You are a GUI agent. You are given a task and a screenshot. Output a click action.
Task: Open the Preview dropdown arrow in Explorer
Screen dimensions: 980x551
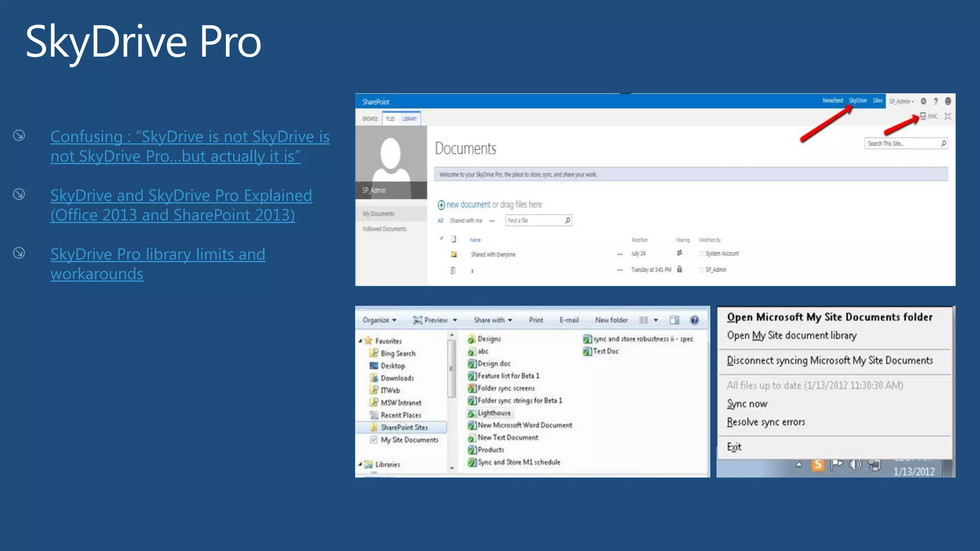click(455, 320)
